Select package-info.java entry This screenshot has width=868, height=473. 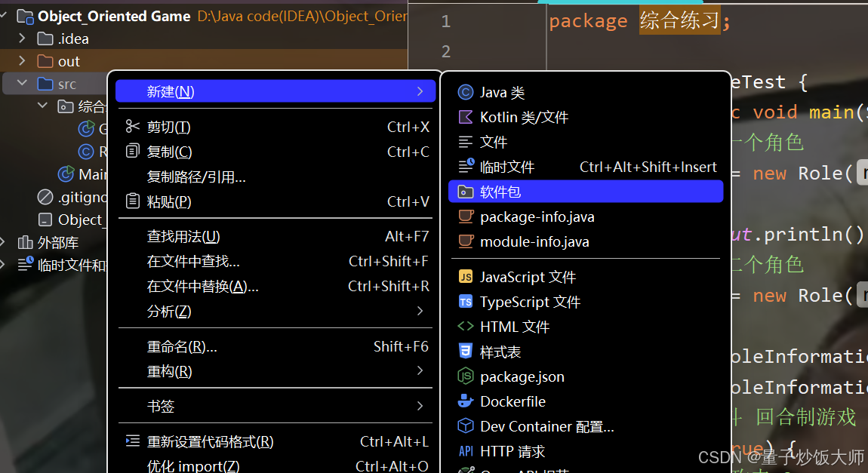coord(586,217)
